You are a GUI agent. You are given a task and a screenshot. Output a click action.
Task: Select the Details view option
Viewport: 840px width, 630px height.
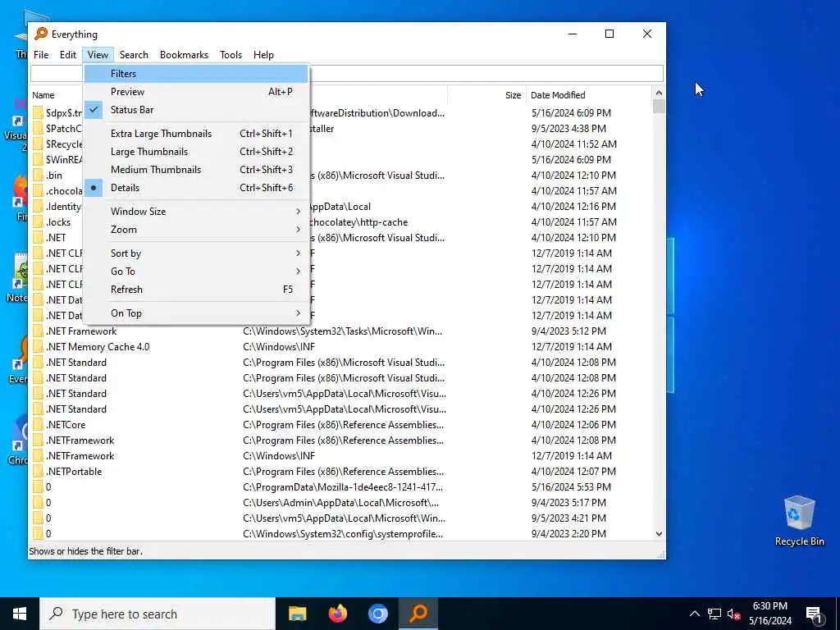click(196, 188)
